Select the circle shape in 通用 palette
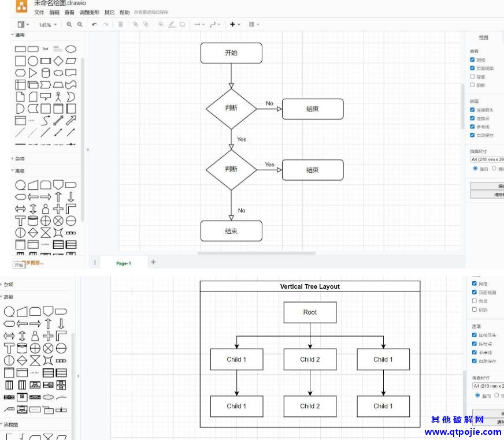This screenshot has height=440, width=504. click(x=33, y=61)
